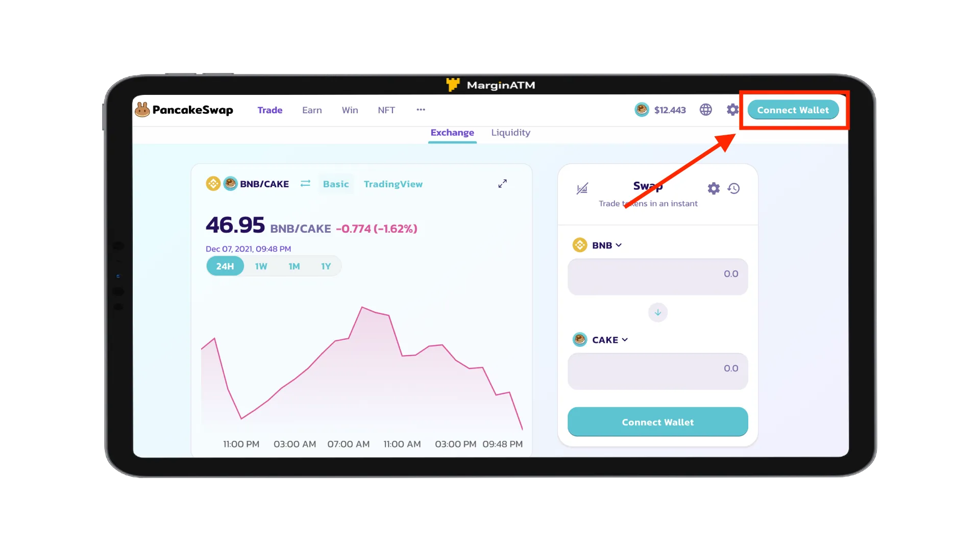The height and width of the screenshot is (551, 980).
Task: Click the swap direction arrow icon
Action: coord(657,312)
